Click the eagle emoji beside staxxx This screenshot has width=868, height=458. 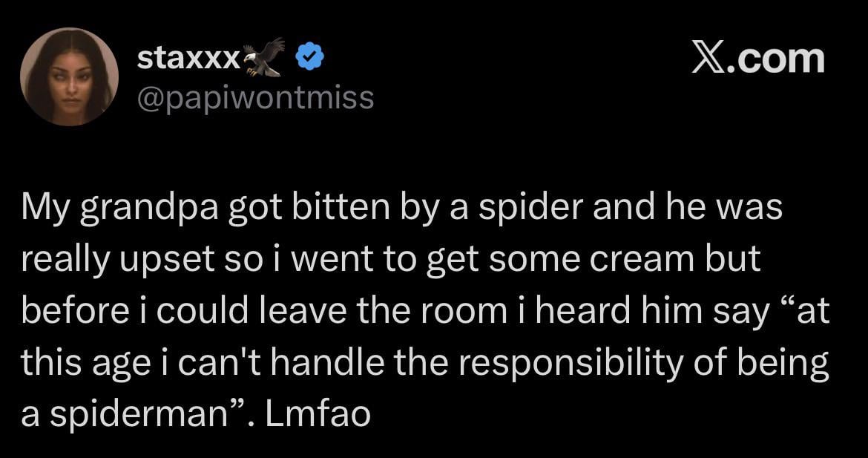point(265,56)
